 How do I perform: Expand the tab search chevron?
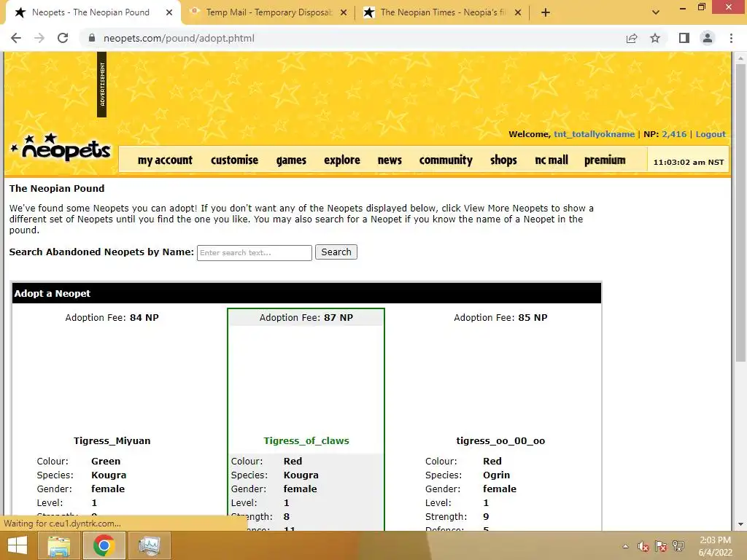[656, 12]
